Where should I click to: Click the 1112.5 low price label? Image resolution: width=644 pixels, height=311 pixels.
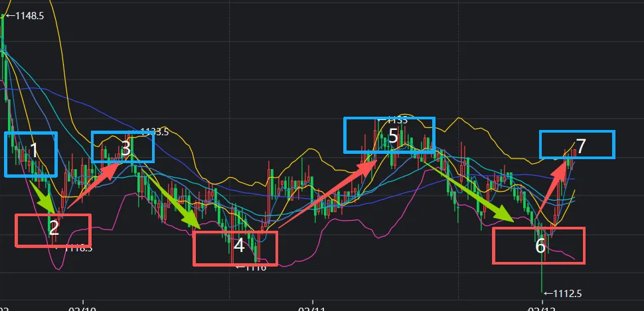(x=562, y=294)
